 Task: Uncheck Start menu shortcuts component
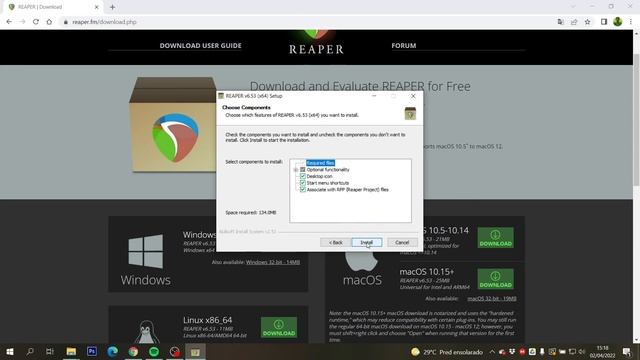[303, 183]
